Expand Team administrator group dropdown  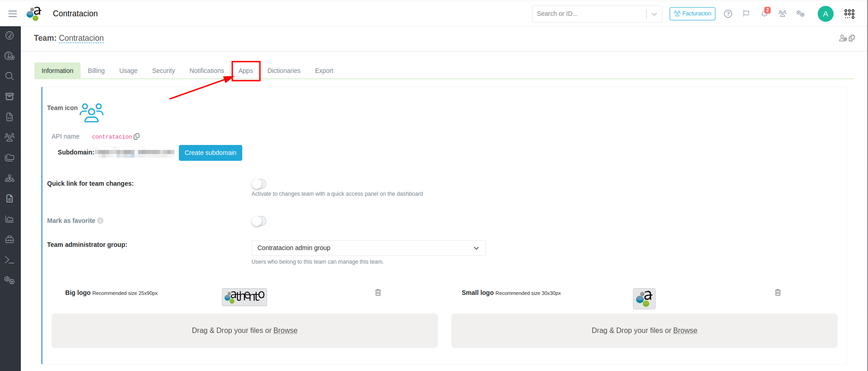pyautogui.click(x=369, y=248)
